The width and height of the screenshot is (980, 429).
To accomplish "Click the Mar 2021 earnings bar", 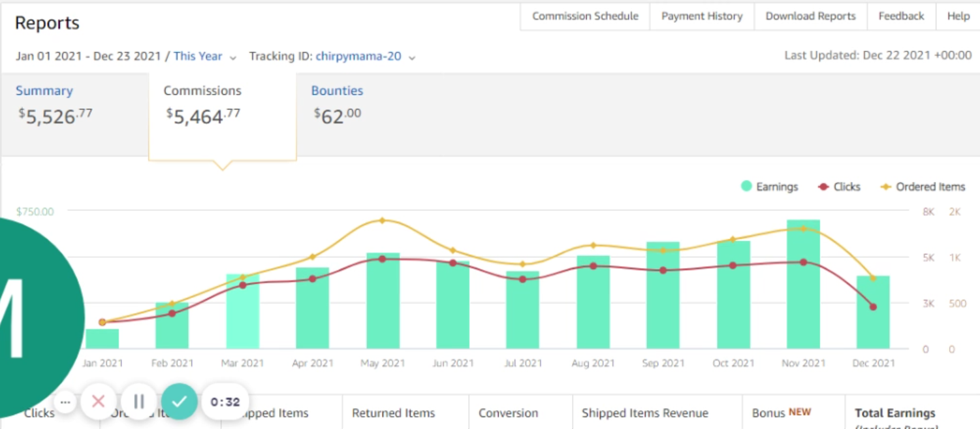I will 243,311.
